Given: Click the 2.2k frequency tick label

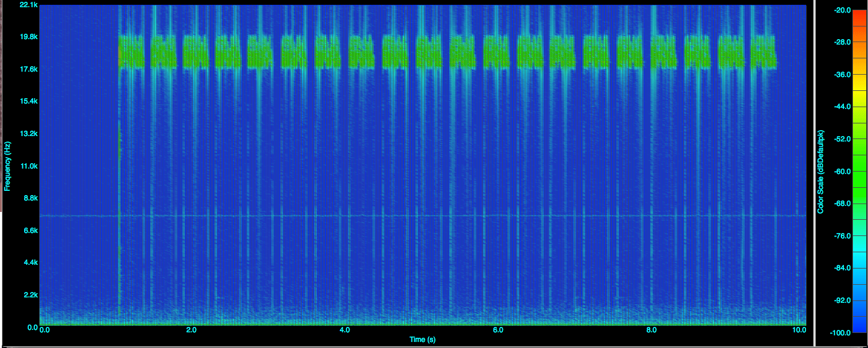Looking at the screenshot, I should coord(29,295).
